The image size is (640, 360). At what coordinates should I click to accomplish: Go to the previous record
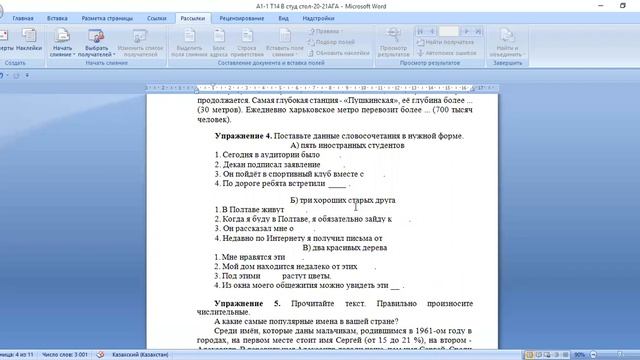click(x=431, y=31)
